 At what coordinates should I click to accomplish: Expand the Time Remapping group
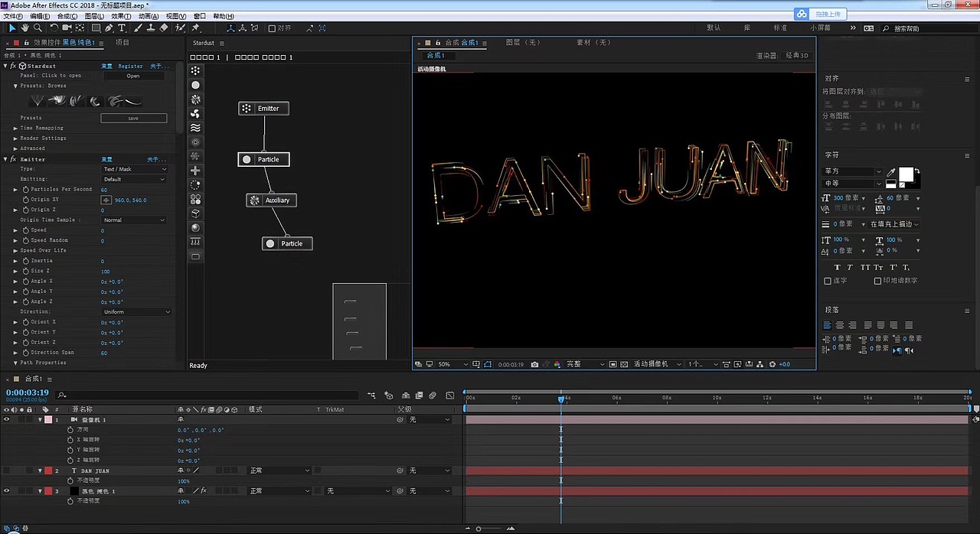15,128
